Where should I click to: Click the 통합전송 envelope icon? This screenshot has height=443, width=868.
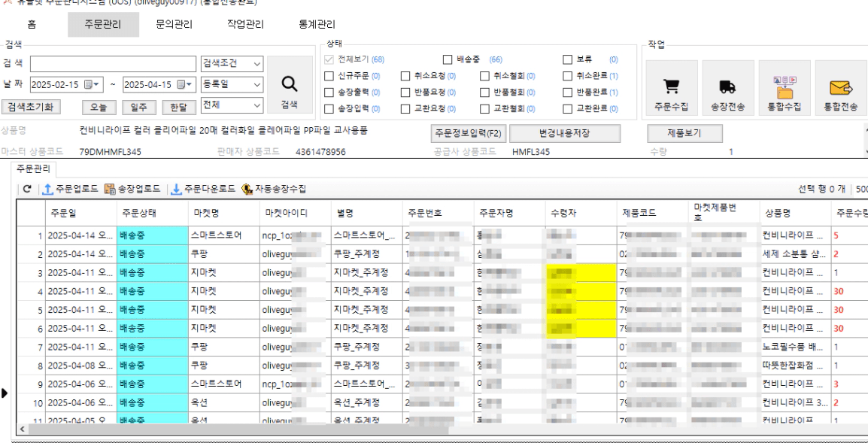[839, 88]
